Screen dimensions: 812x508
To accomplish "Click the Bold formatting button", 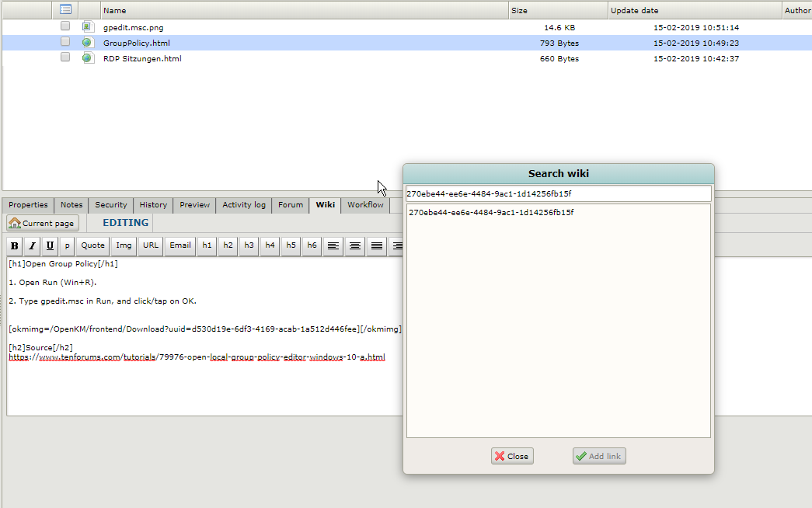I will pos(15,245).
